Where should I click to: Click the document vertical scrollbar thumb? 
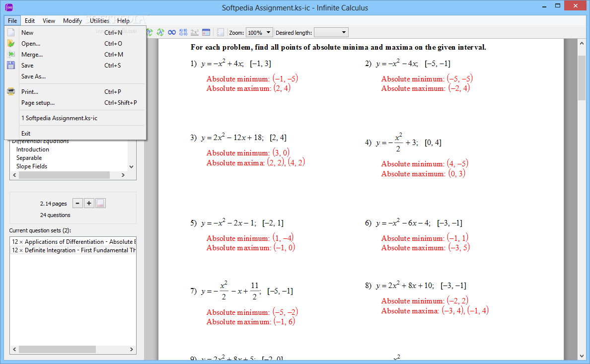pyautogui.click(x=582, y=77)
